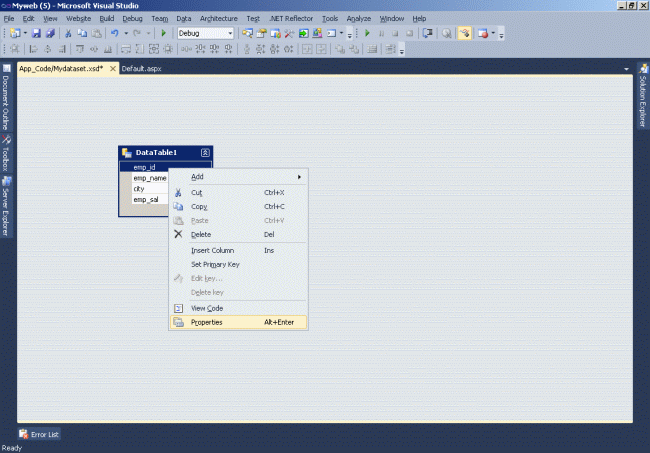The width and height of the screenshot is (650, 453).
Task: Click the Undo arrow in the toolbar
Action: [x=115, y=33]
